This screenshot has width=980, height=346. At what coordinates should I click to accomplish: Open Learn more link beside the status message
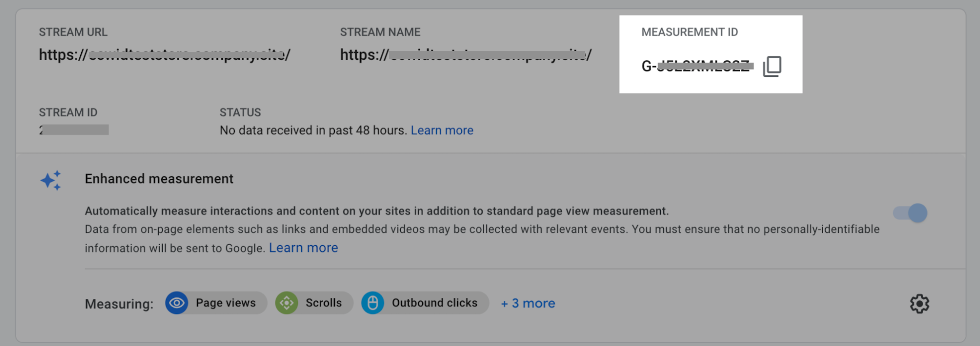442,130
